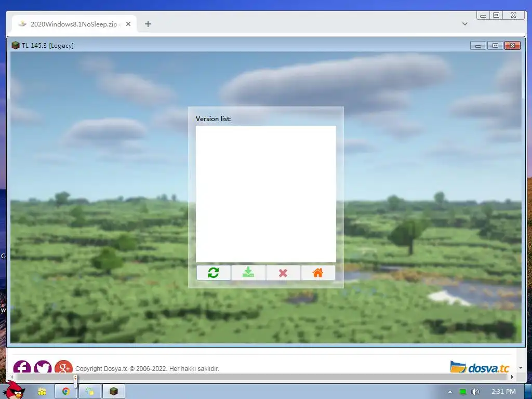The image size is (532, 399).
Task: Close the browser window
Action: pos(514,15)
